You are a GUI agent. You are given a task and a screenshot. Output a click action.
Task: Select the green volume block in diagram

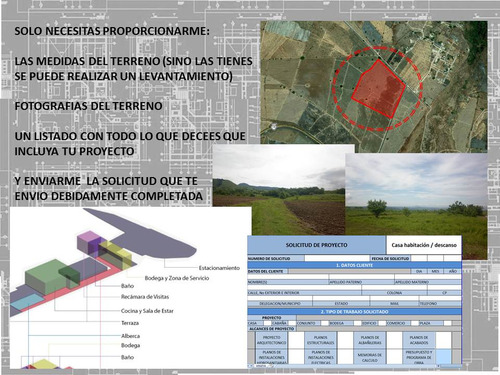pyautogui.click(x=45, y=277)
